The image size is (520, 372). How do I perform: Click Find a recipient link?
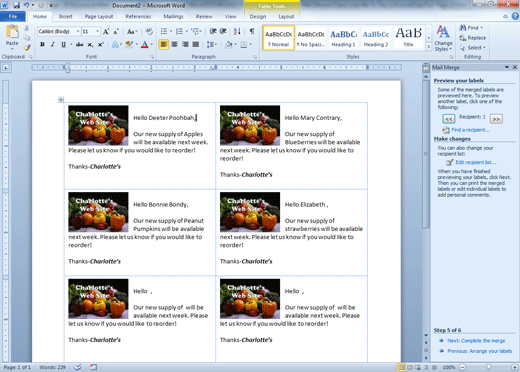pos(471,130)
